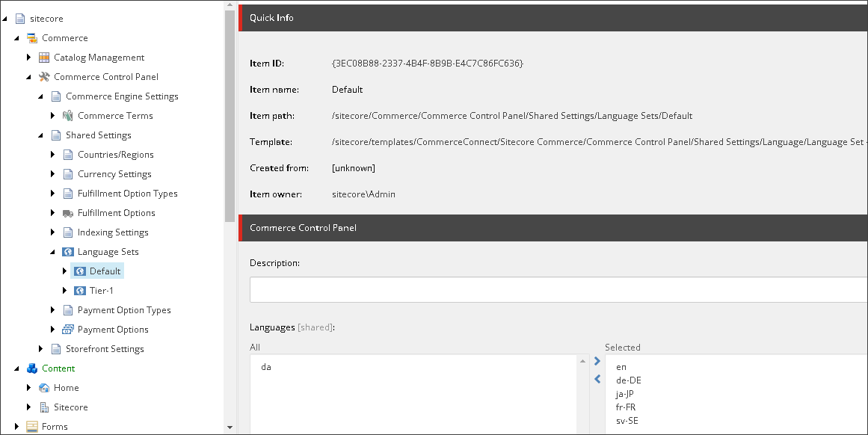This screenshot has width=868, height=435.
Task: Collapse the Commerce Control Panel node
Action: pyautogui.click(x=29, y=78)
